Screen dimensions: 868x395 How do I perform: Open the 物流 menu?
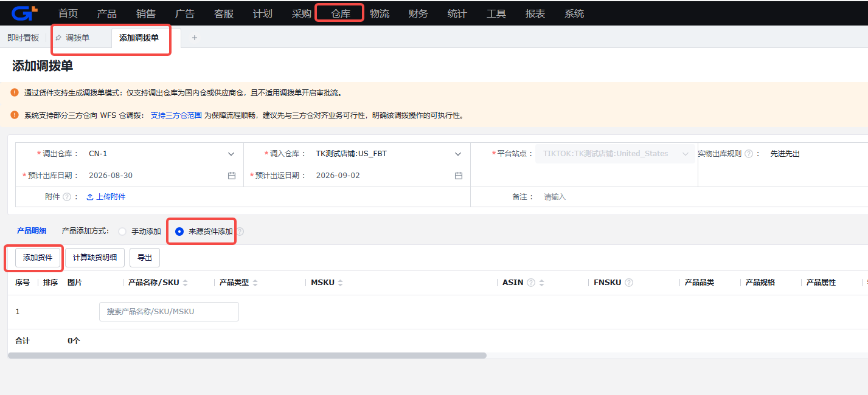coord(380,13)
